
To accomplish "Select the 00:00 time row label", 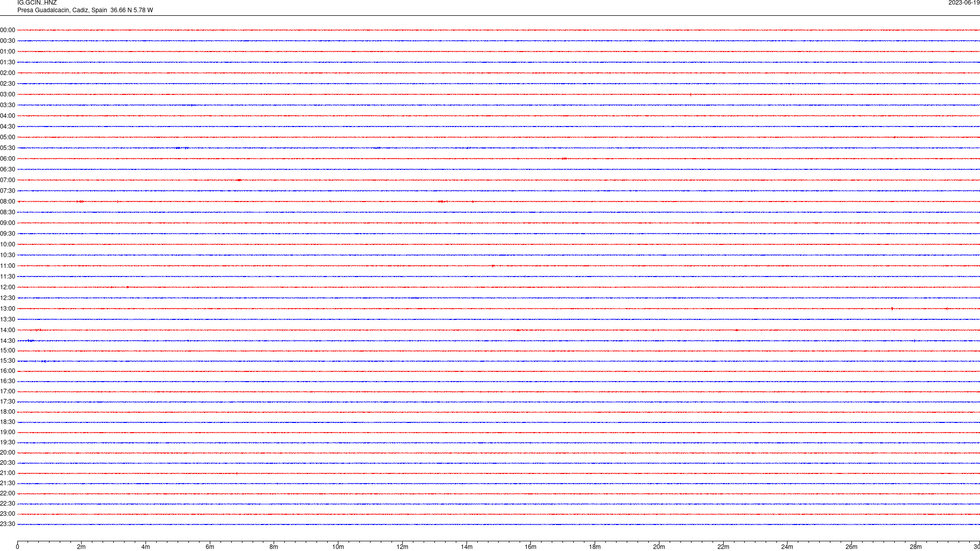I will [8, 30].
